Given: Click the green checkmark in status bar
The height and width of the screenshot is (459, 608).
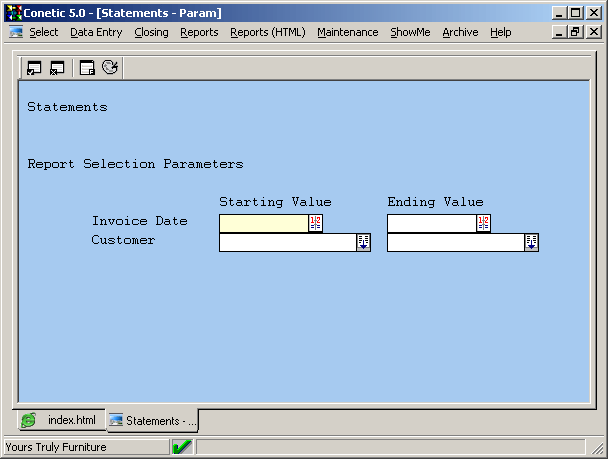Looking at the screenshot, I should [x=182, y=447].
